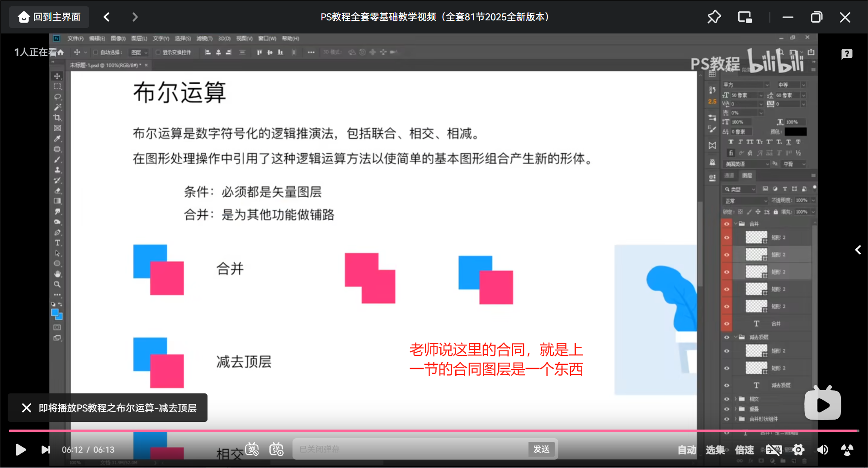Image resolution: width=868 pixels, height=468 pixels.
Task: Click the Photoshop home icon in options bar
Action: tap(61, 52)
